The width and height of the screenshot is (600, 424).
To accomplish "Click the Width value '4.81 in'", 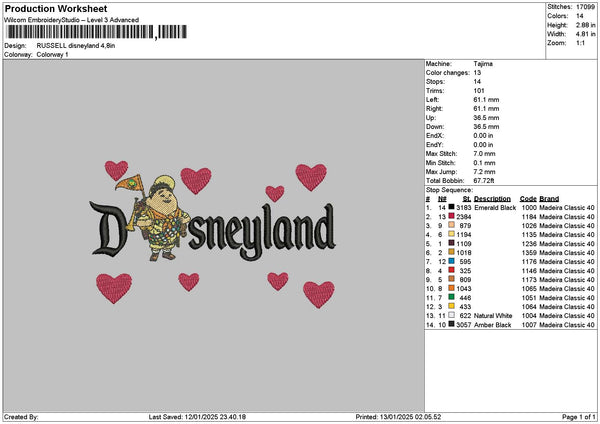I will 585,34.
